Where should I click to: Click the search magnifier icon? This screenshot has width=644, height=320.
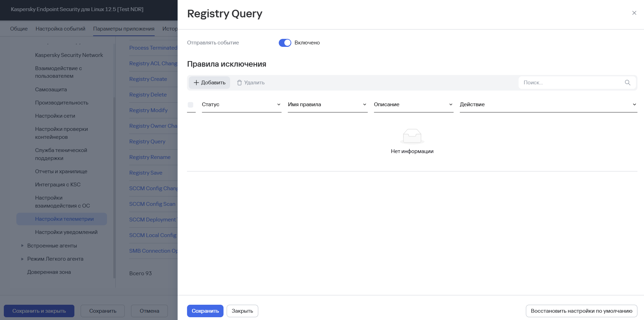tap(627, 83)
